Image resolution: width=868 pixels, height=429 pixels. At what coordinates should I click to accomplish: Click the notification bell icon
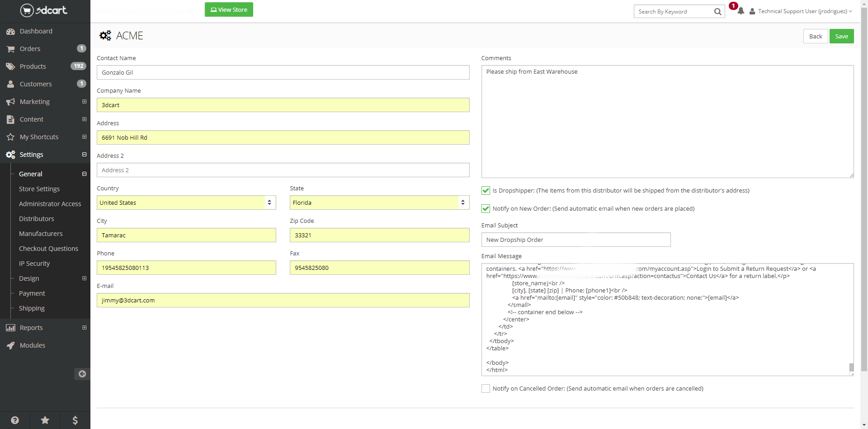click(741, 11)
